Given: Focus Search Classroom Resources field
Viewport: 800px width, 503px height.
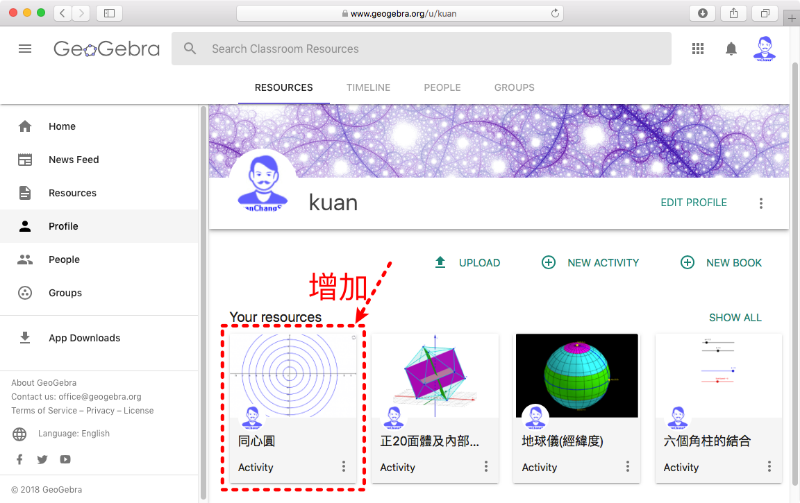Looking at the screenshot, I should [x=421, y=48].
